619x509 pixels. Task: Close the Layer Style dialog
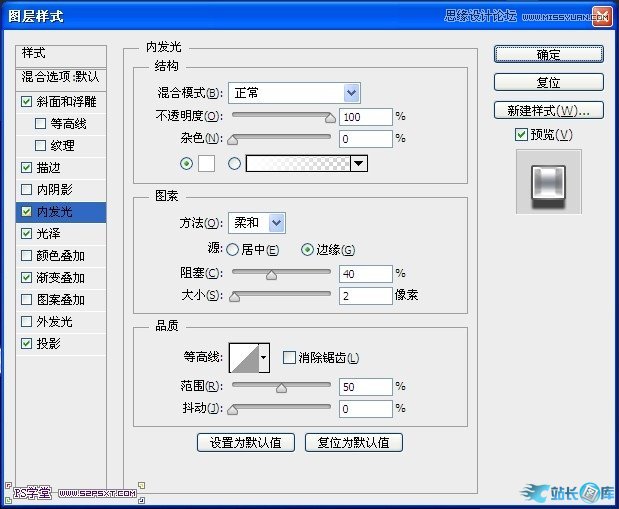coord(600,15)
